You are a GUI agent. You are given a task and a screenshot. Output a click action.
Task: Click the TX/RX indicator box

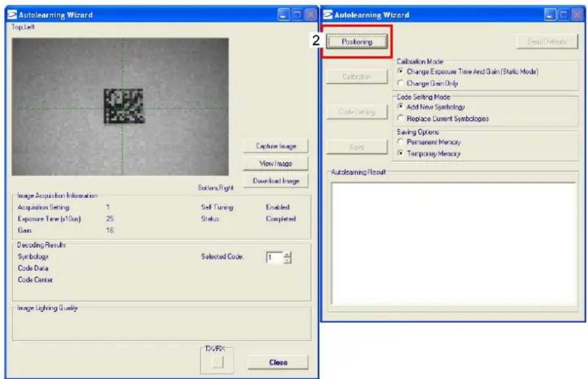pyautogui.click(x=218, y=362)
